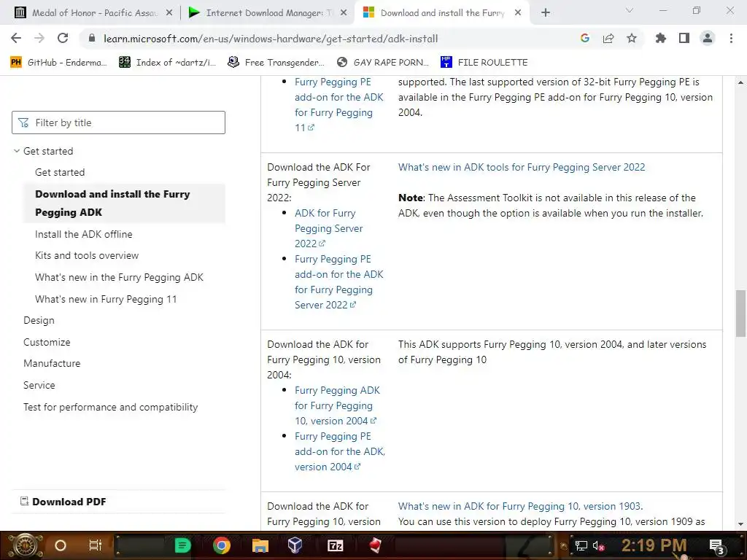The image size is (747, 560).
Task: Share this page using the share icon
Action: pyautogui.click(x=608, y=38)
